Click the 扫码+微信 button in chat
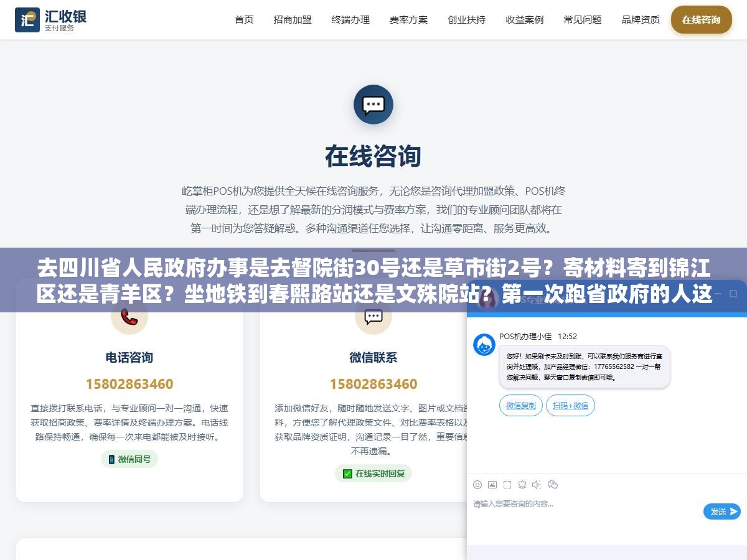 click(571, 406)
